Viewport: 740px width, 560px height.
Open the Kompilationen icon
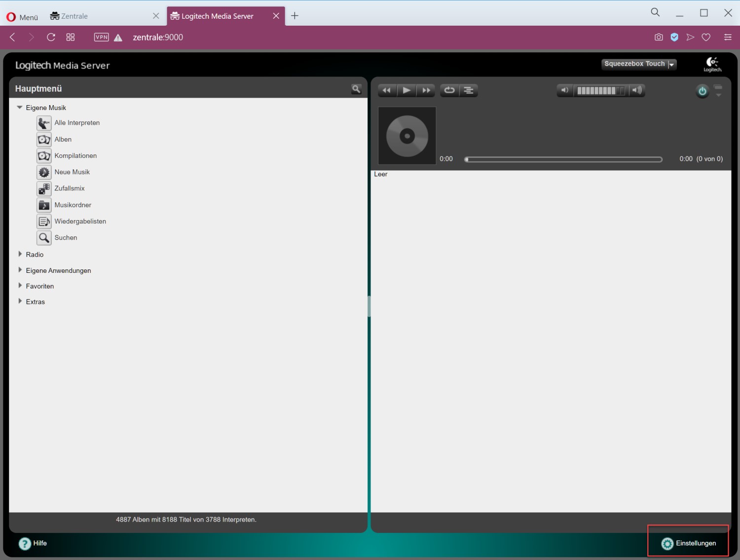point(44,156)
